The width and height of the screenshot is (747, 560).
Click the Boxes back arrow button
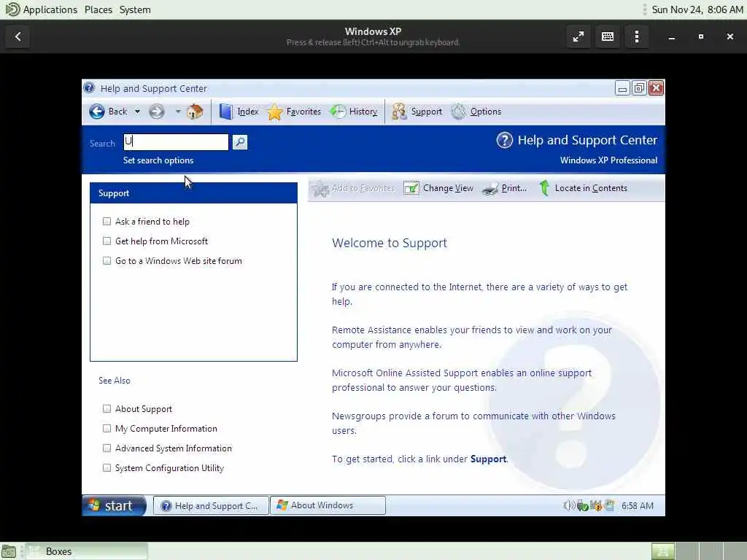(18, 36)
